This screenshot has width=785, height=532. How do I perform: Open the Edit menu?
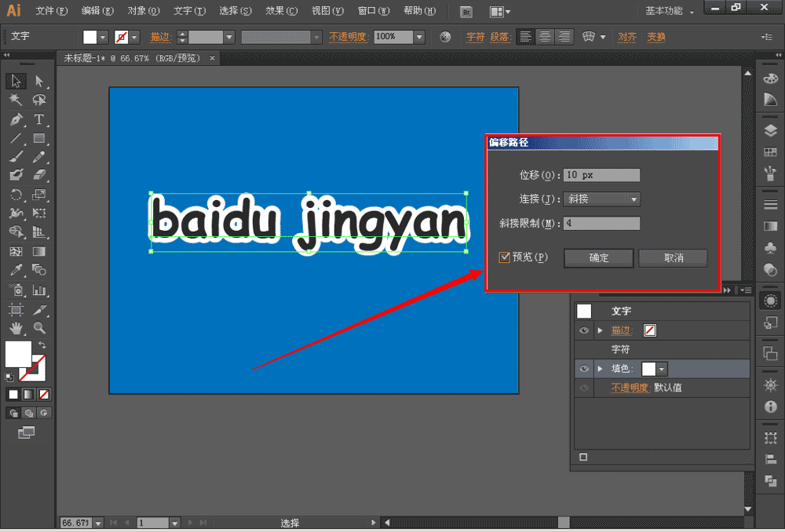click(x=97, y=10)
